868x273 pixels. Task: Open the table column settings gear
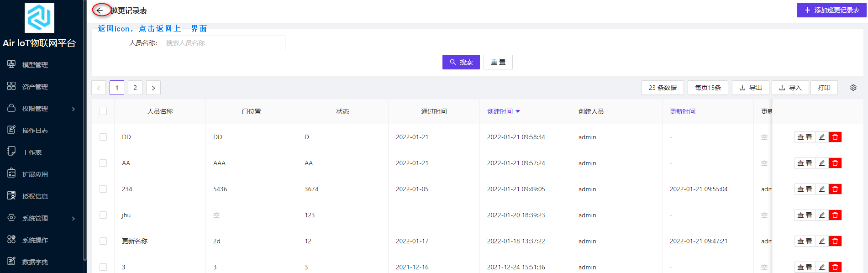(x=853, y=88)
